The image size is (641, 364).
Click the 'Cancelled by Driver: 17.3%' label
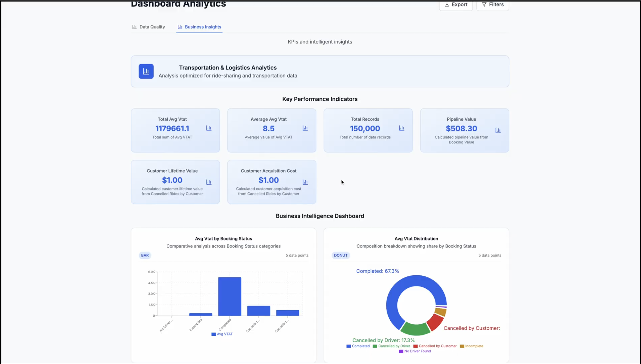383,340
